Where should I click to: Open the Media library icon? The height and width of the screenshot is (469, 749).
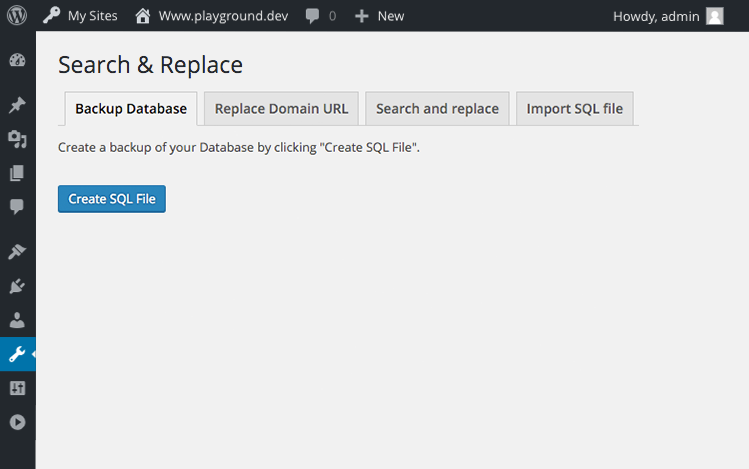17,140
